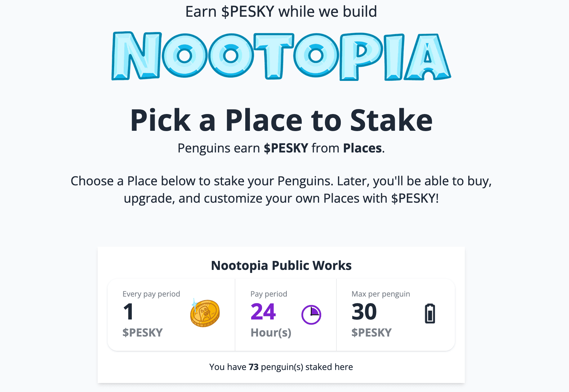This screenshot has height=392, width=569.
Task: Click the large number 30 max value
Action: point(364,312)
